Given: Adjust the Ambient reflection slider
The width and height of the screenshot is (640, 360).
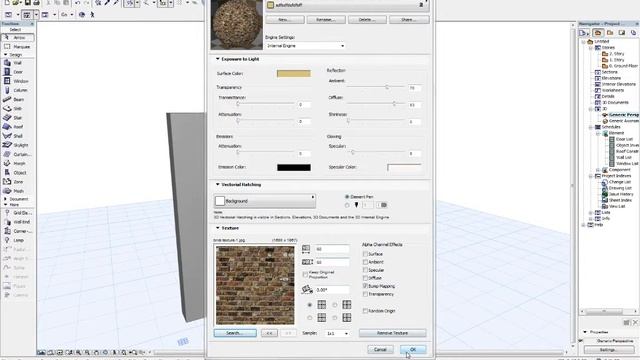Looking at the screenshot, I should (x=387, y=87).
